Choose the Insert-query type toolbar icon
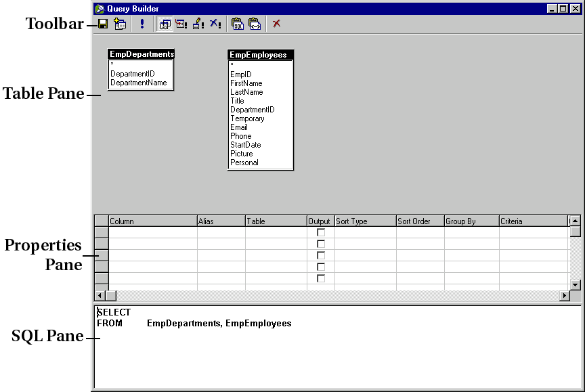The width and height of the screenshot is (585, 392). pos(181,24)
